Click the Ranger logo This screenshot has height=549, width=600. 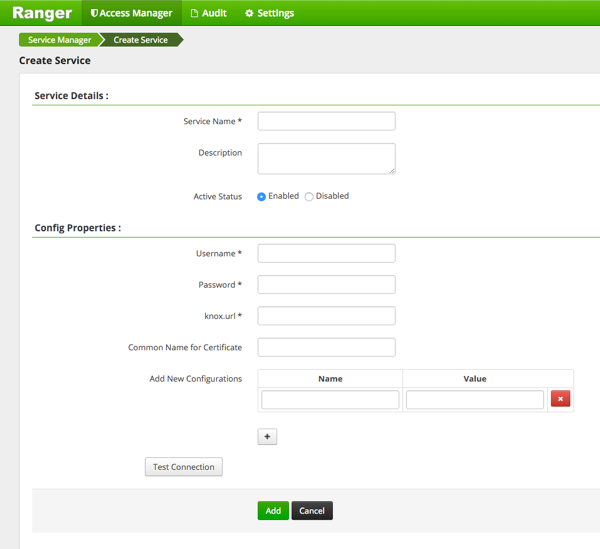[x=41, y=13]
